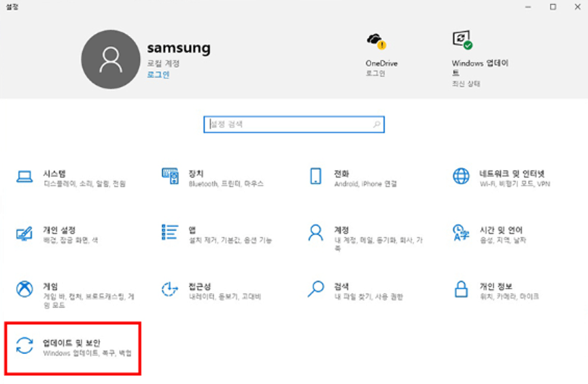Select the 개인 정보 category title
This screenshot has width=588, height=384.
(x=496, y=287)
